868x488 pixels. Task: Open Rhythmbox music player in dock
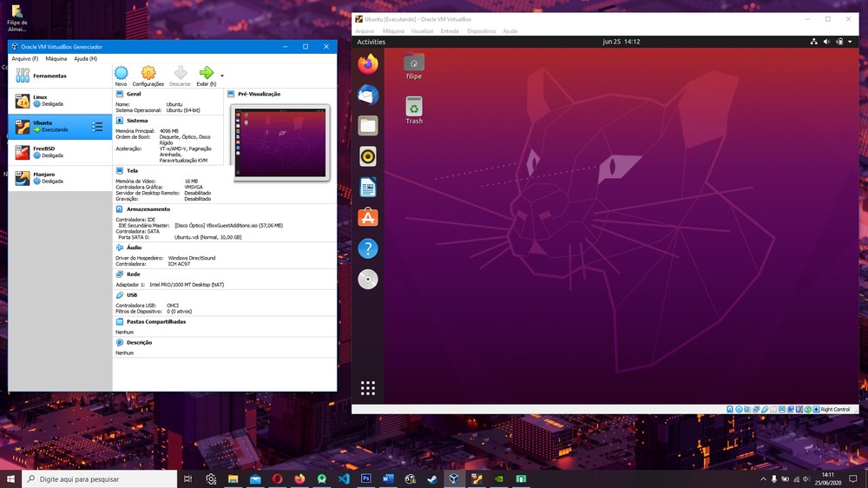click(368, 156)
